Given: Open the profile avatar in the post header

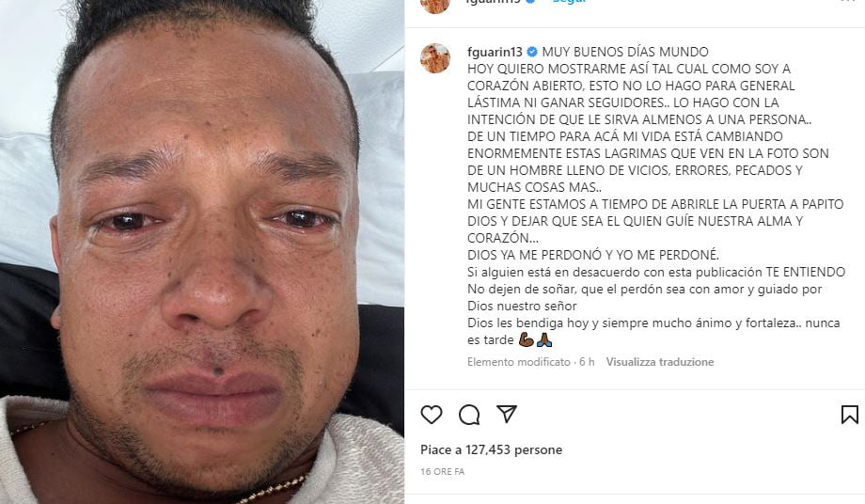Looking at the screenshot, I should click(x=435, y=5).
